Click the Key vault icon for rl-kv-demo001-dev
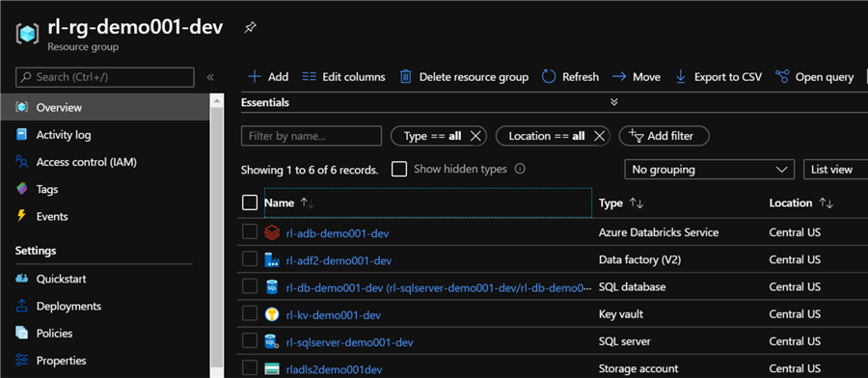The height and width of the screenshot is (378, 868). pyautogui.click(x=271, y=314)
